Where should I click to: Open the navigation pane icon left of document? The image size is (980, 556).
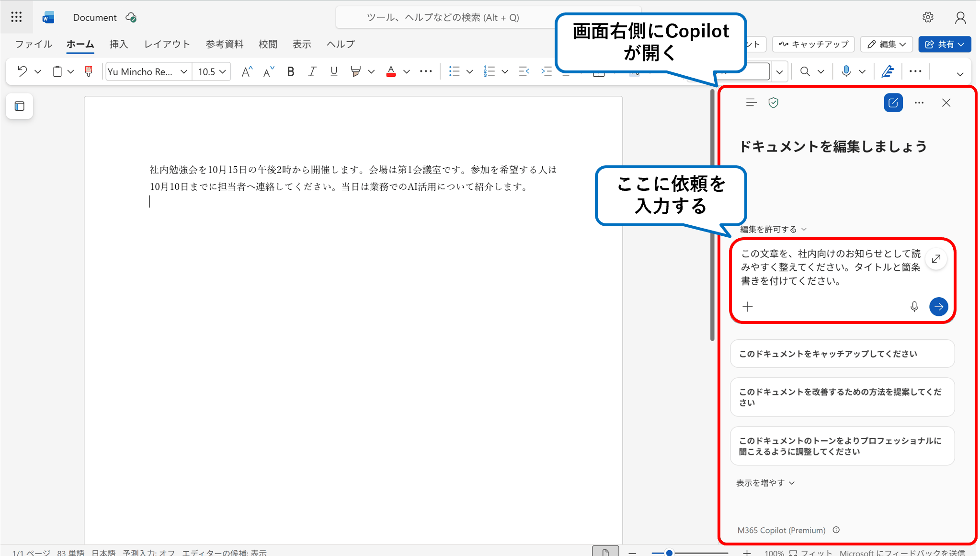20,106
